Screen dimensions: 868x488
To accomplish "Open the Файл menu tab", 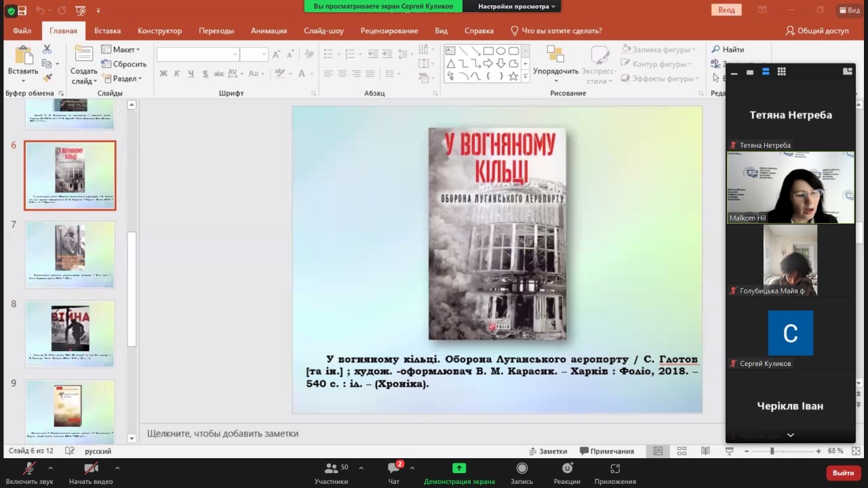I will click(22, 30).
